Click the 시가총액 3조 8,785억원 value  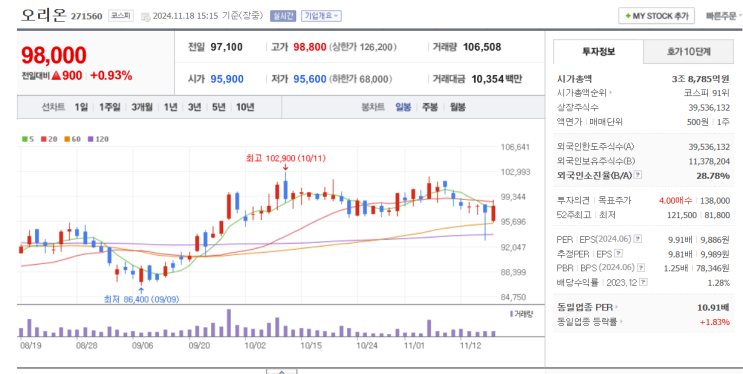point(700,79)
